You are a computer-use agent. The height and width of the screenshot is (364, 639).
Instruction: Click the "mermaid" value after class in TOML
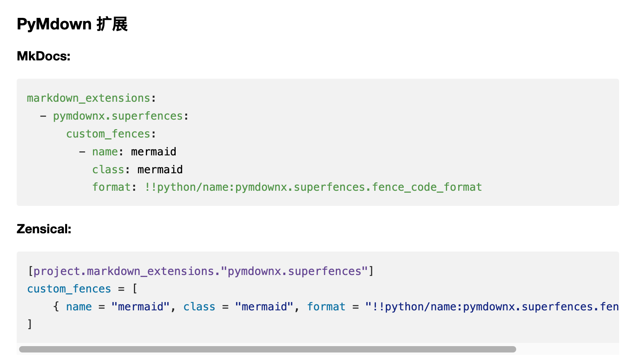coord(264,307)
